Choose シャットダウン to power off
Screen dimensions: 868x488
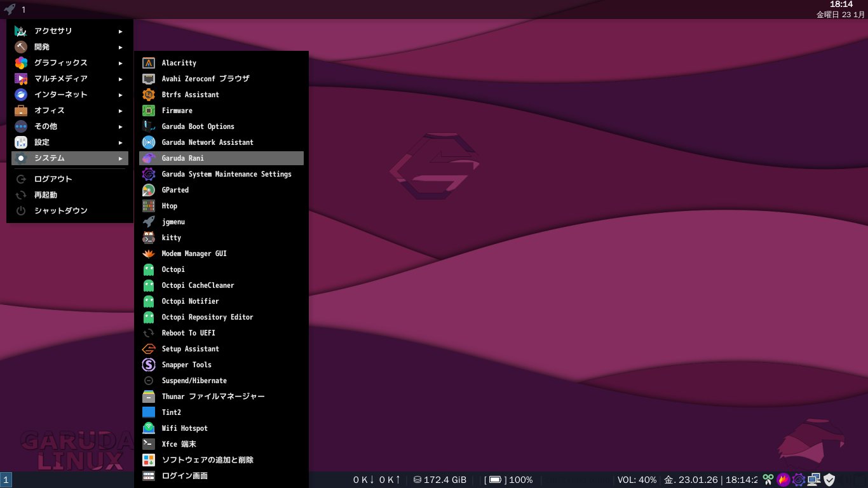click(69, 211)
